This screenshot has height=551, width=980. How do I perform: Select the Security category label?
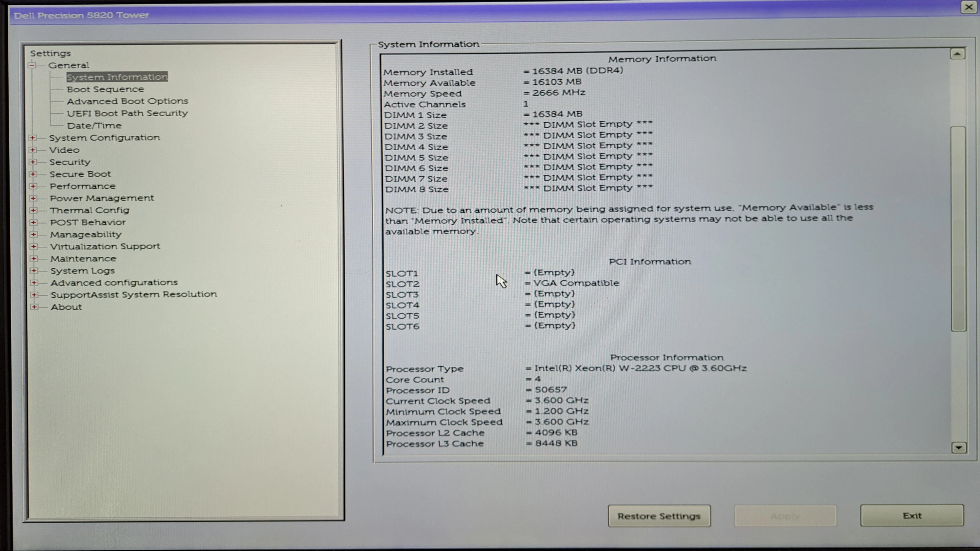tap(70, 162)
